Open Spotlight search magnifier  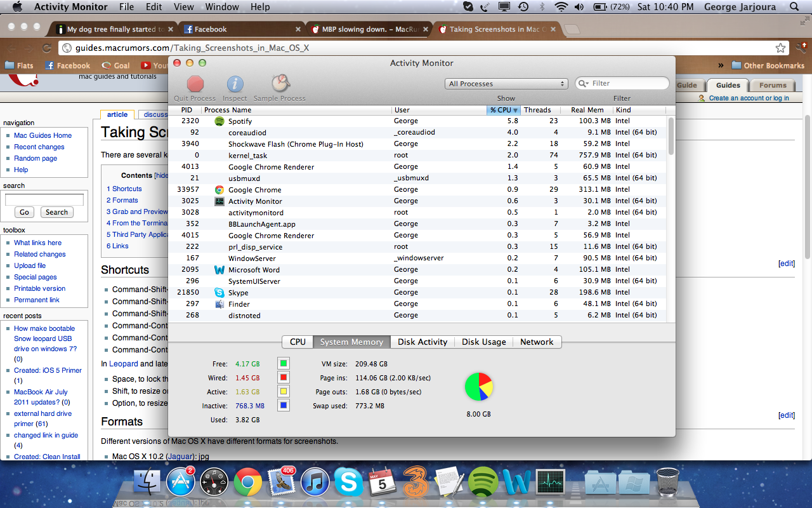click(x=794, y=7)
